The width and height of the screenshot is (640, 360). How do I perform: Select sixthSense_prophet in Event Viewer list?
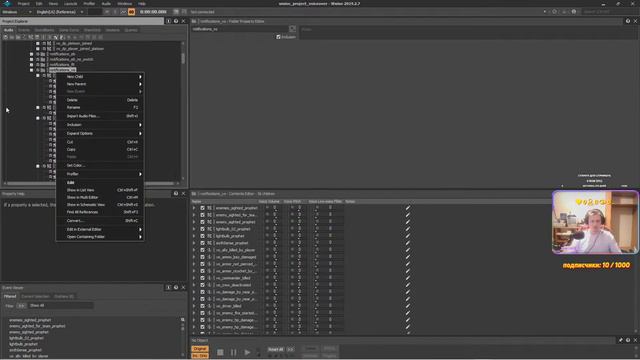(25, 350)
